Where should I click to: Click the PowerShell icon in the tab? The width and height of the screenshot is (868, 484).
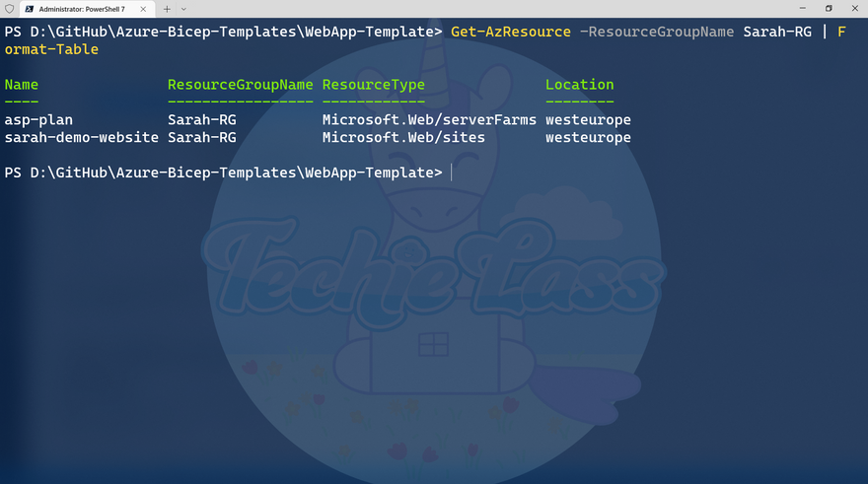pos(30,9)
